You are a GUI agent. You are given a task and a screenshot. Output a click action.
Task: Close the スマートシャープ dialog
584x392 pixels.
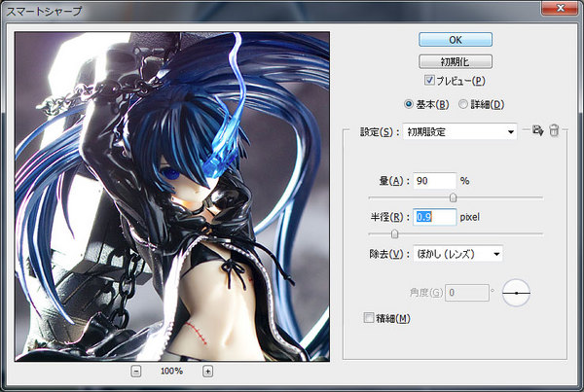click(560, 8)
